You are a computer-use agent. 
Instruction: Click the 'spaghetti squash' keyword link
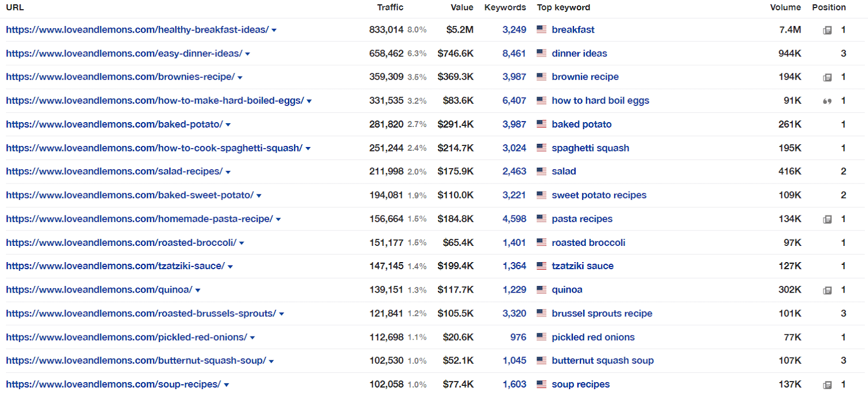590,148
